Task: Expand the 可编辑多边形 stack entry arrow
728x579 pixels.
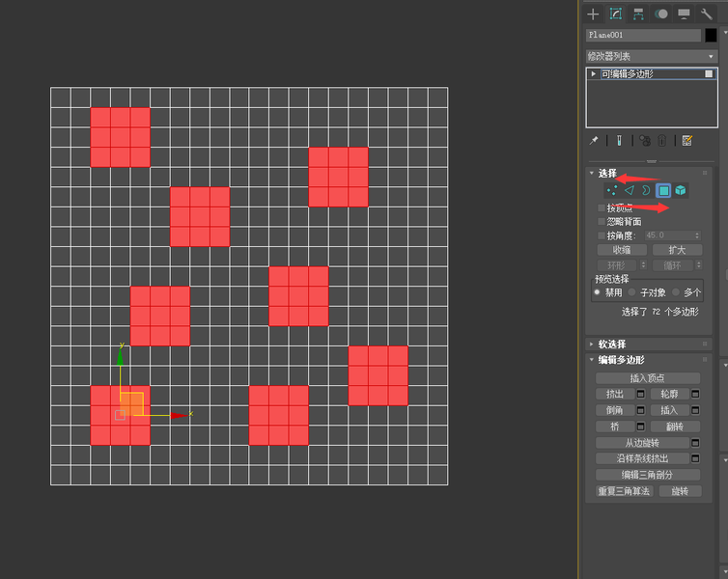Action: pyautogui.click(x=593, y=73)
